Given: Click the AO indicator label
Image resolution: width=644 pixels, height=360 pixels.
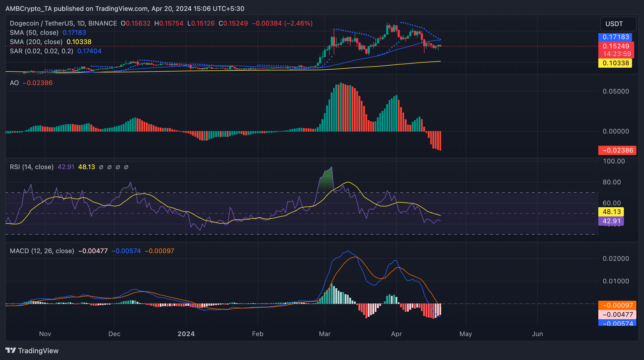Looking at the screenshot, I should [14, 83].
